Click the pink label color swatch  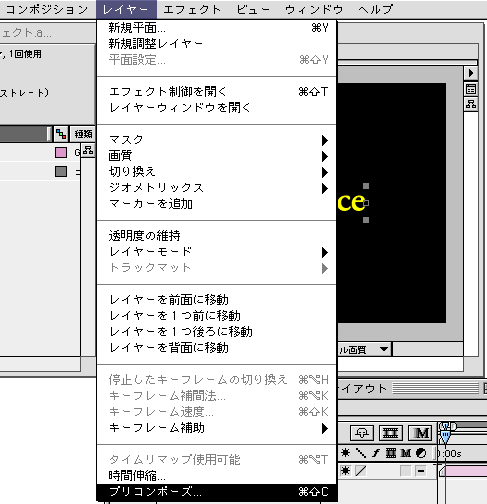pyautogui.click(x=61, y=153)
